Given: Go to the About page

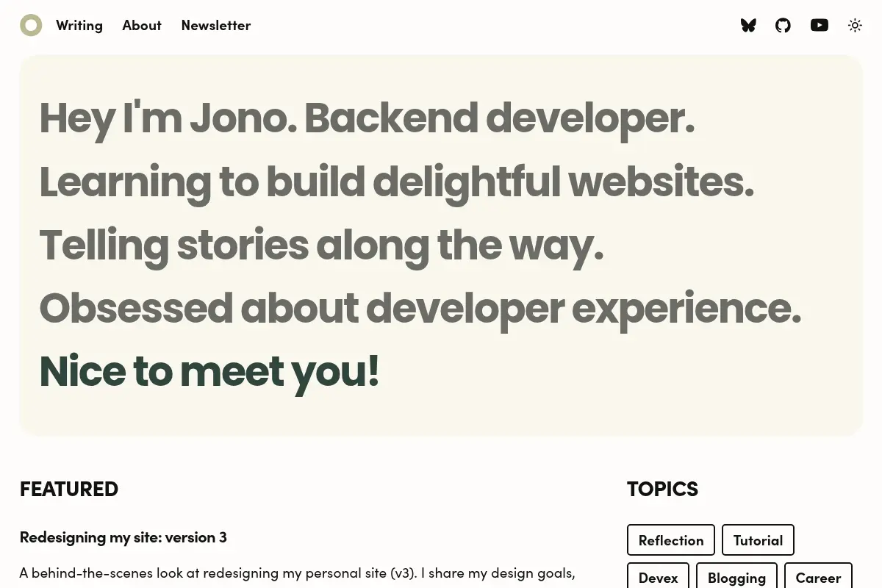Looking at the screenshot, I should click(x=142, y=25).
